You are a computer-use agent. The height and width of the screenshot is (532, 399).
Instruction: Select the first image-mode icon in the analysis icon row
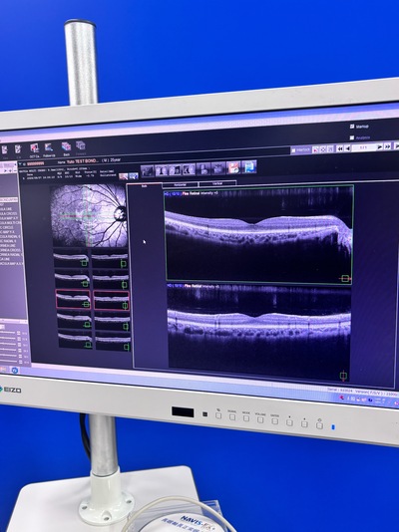point(148,170)
